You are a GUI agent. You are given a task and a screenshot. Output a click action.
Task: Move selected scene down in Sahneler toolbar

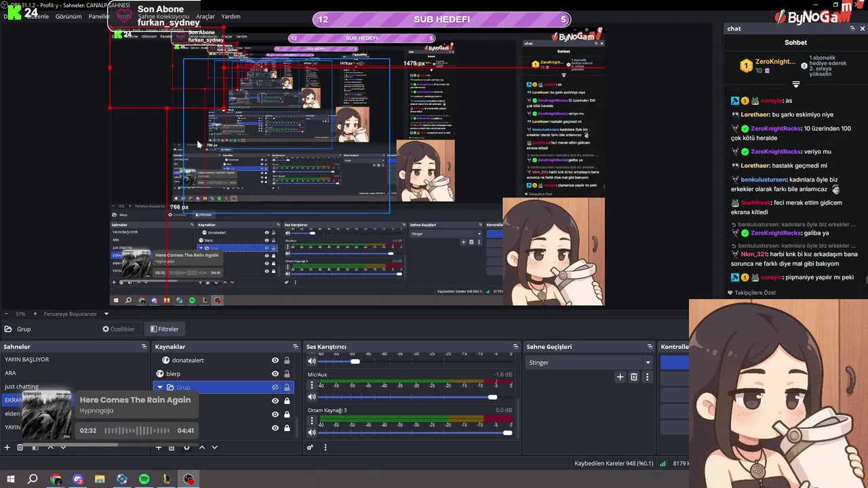63,447
